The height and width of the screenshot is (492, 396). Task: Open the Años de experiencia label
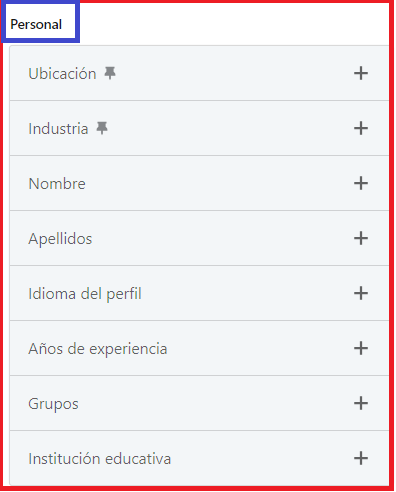[x=98, y=349]
